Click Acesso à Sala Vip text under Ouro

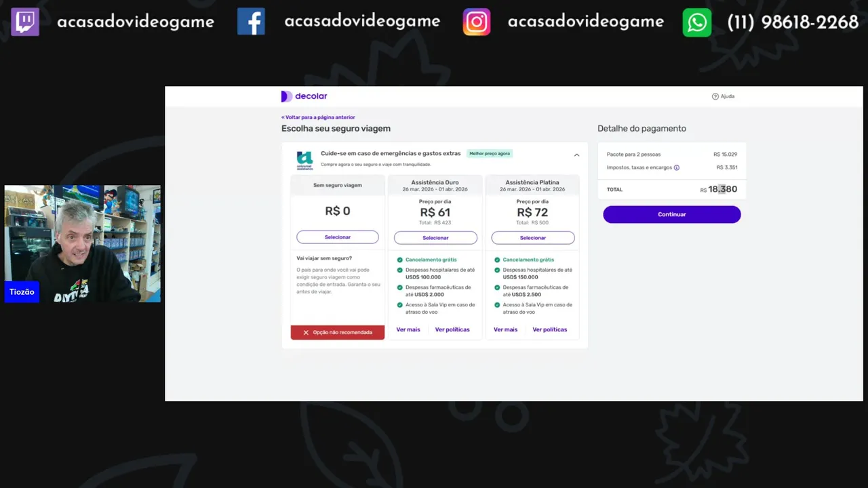pyautogui.click(x=440, y=308)
